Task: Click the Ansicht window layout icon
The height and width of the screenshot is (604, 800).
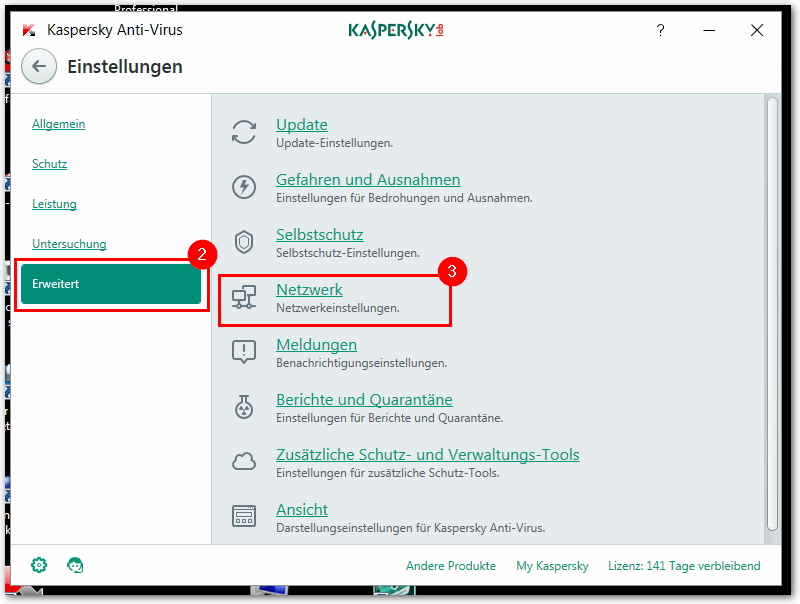Action: (244, 516)
